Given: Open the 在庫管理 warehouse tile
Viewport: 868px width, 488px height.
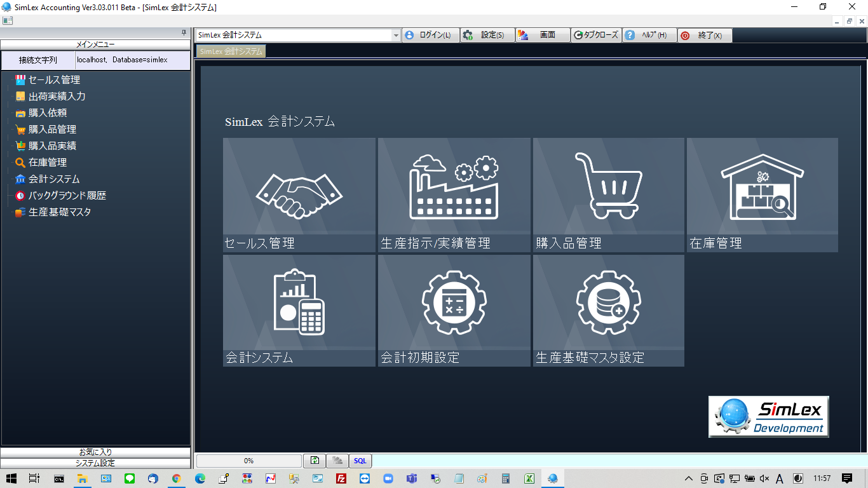Looking at the screenshot, I should tap(763, 194).
